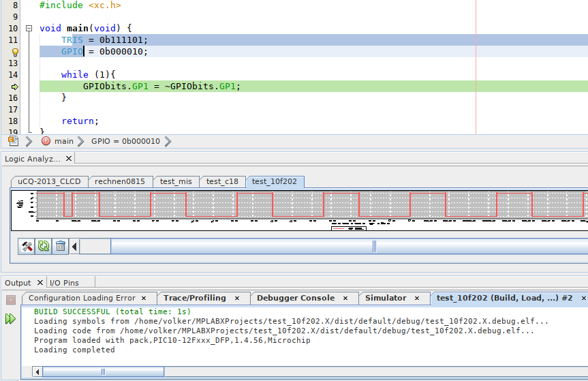Click logic analyzer scroll-left arrow
This screenshot has width=588, height=381.
pyautogui.click(x=74, y=246)
